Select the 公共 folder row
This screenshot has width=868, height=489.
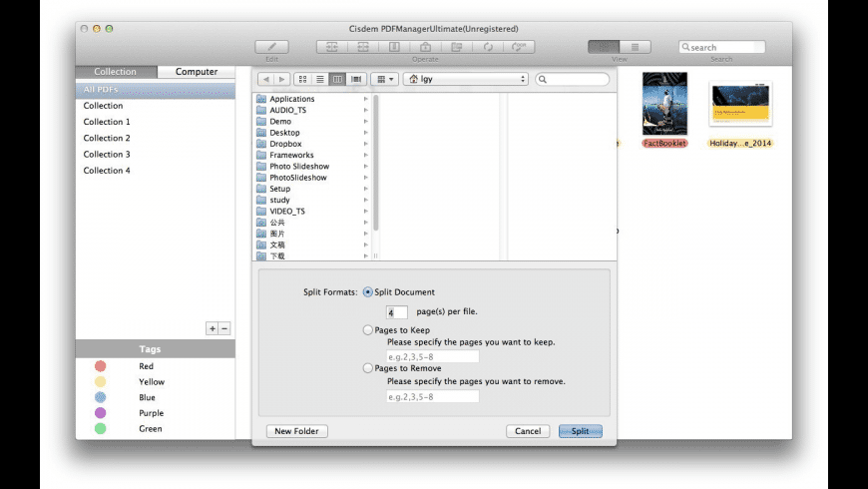click(312, 223)
